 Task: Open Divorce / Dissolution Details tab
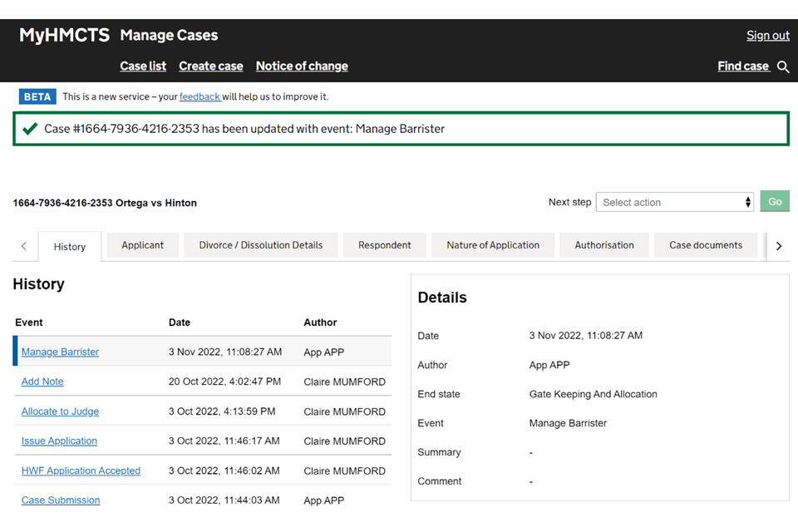pyautogui.click(x=261, y=245)
